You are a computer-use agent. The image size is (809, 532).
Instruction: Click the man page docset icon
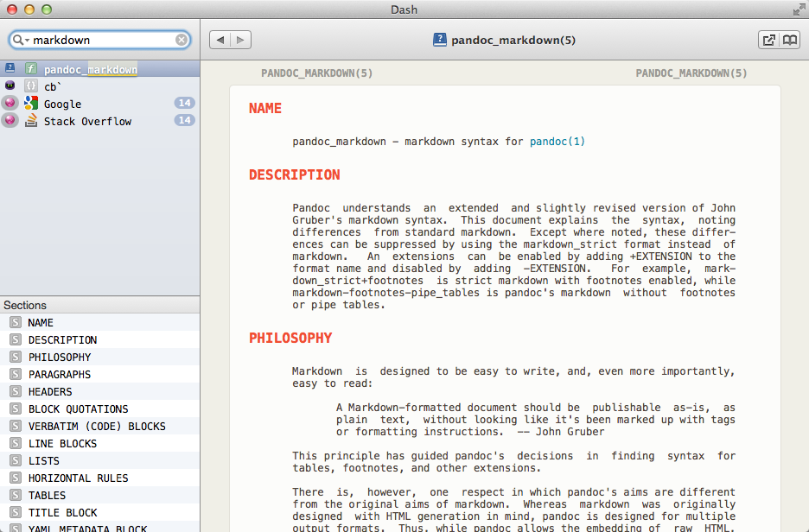10,68
